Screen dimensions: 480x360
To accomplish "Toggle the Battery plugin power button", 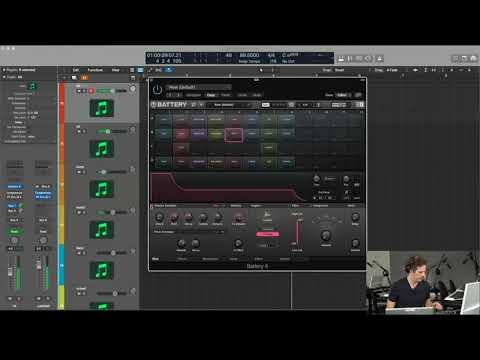I will tap(157, 89).
